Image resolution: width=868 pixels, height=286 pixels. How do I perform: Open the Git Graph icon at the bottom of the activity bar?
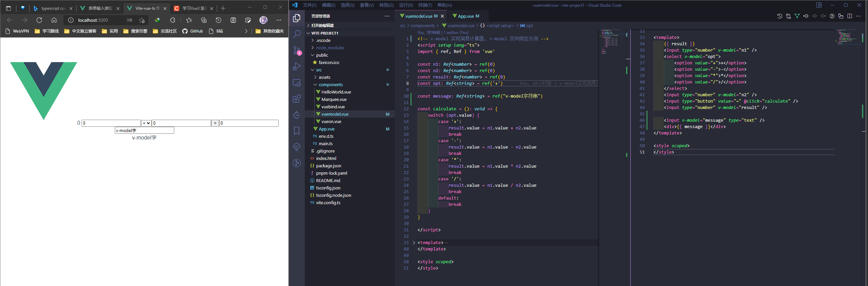[296, 163]
